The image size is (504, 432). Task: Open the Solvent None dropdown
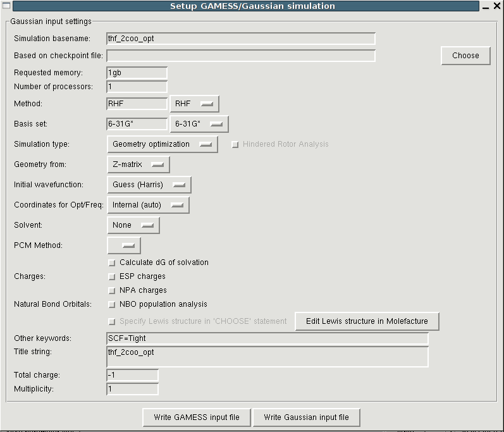coord(133,225)
